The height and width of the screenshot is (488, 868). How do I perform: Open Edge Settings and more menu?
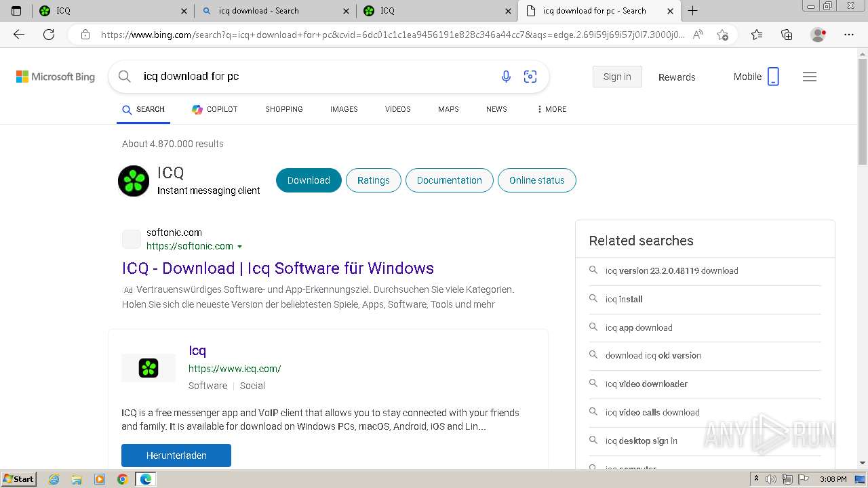849,35
